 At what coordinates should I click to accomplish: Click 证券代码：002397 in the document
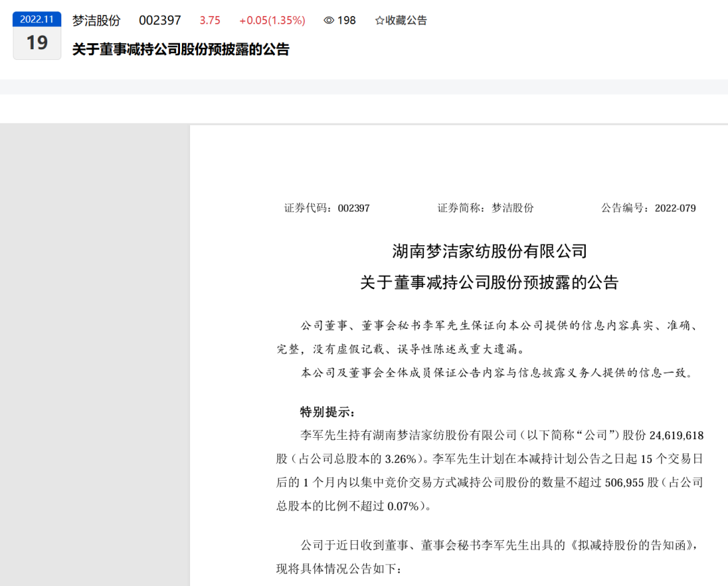click(x=327, y=208)
